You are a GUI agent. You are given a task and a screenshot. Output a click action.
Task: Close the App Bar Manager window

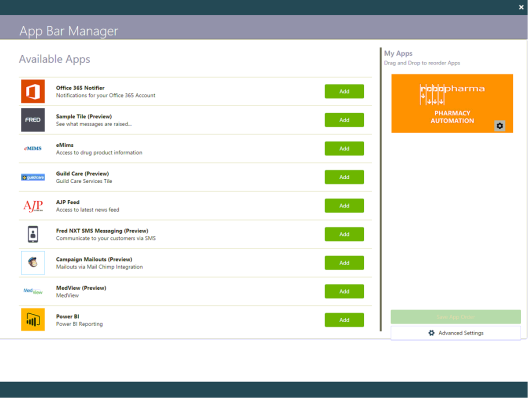pyautogui.click(x=521, y=7)
